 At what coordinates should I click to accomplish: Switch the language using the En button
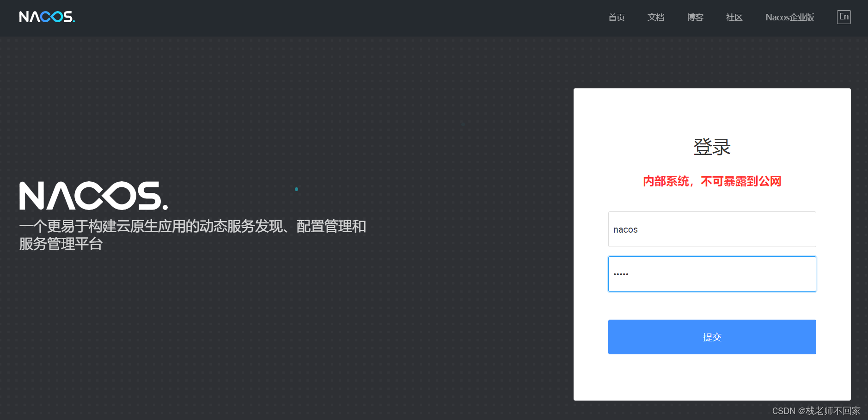coord(844,17)
